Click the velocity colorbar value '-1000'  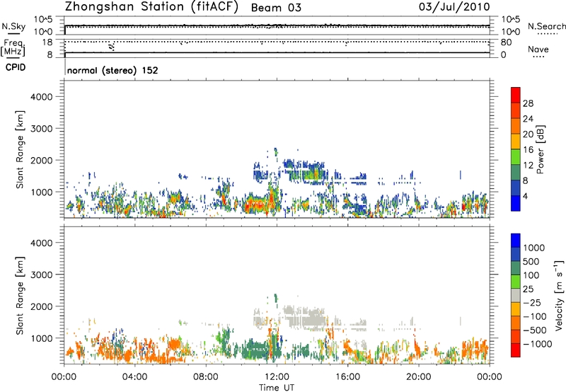point(538,344)
